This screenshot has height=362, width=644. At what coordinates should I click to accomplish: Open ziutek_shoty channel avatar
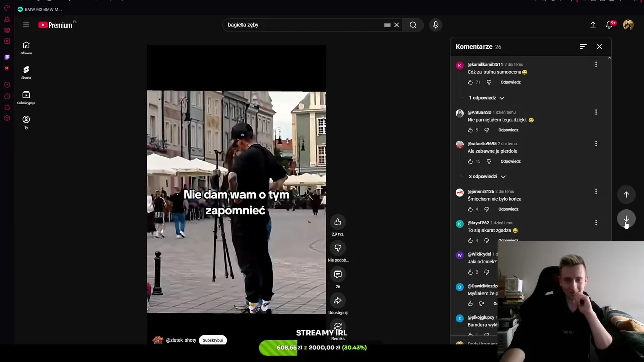pyautogui.click(x=158, y=340)
